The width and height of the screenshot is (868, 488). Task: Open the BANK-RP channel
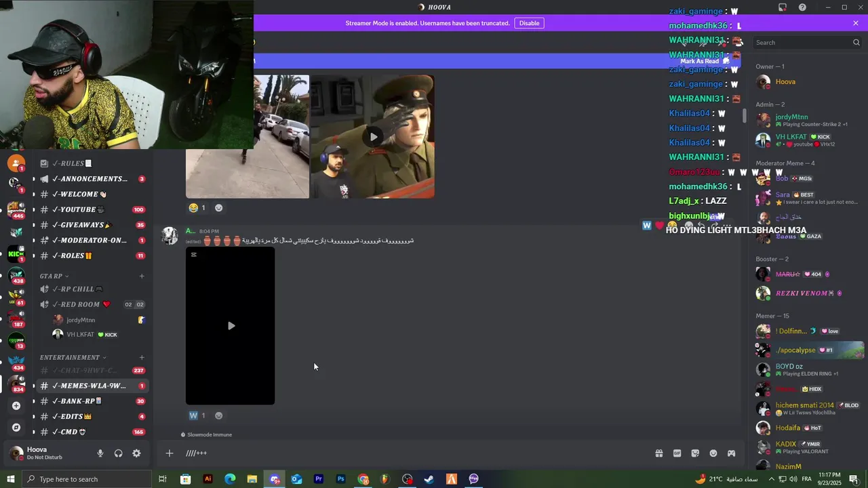point(92,401)
